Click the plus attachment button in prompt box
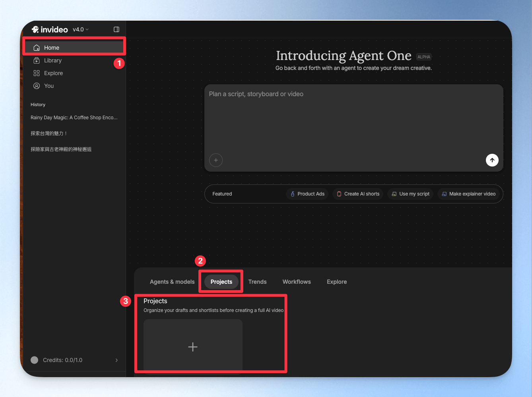 216,160
